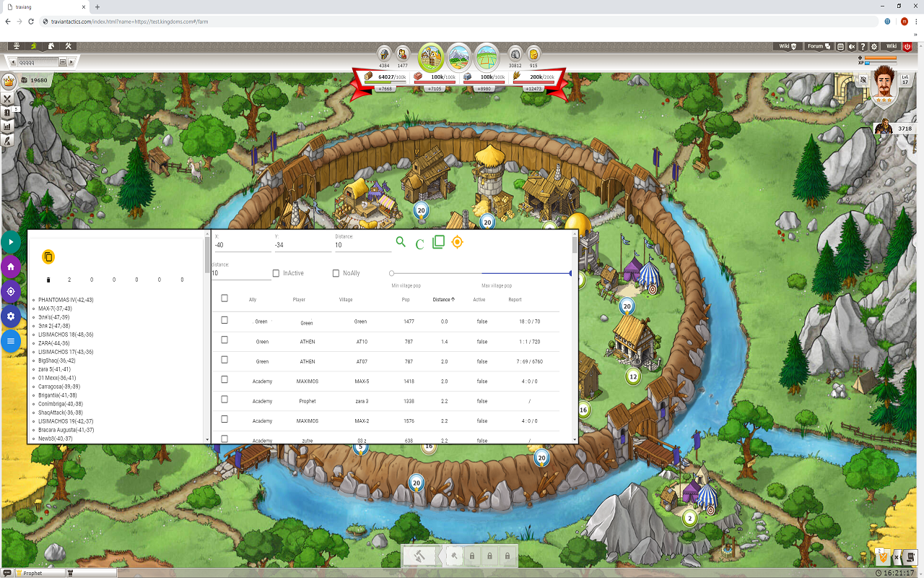The height and width of the screenshot is (578, 924).
Task: Open the game settings gear icon
Action: [874, 46]
